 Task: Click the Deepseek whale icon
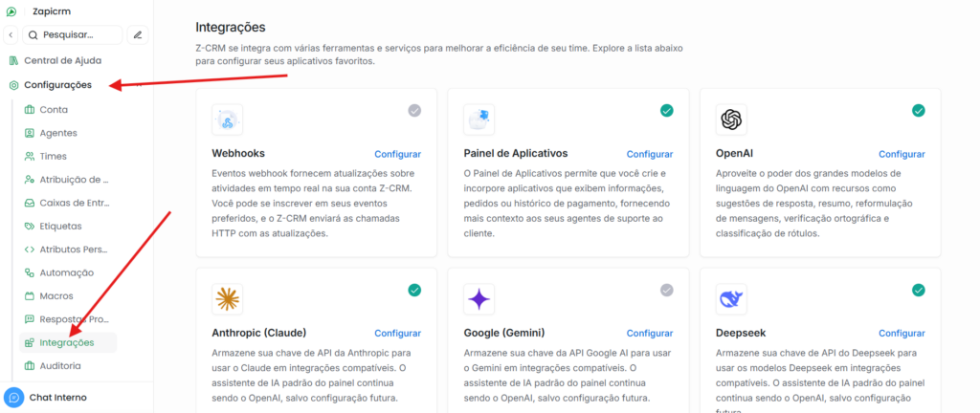pos(731,299)
